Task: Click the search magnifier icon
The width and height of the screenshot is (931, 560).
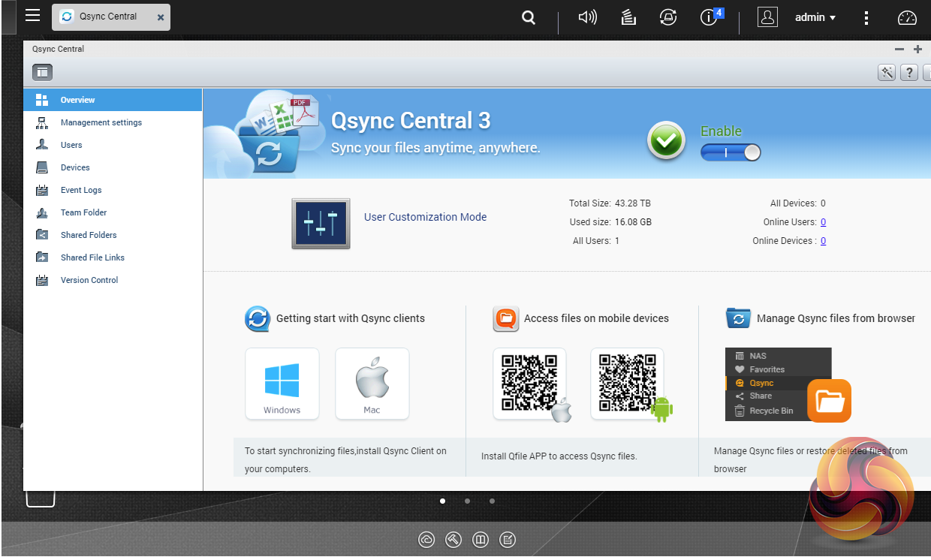Action: pyautogui.click(x=529, y=17)
